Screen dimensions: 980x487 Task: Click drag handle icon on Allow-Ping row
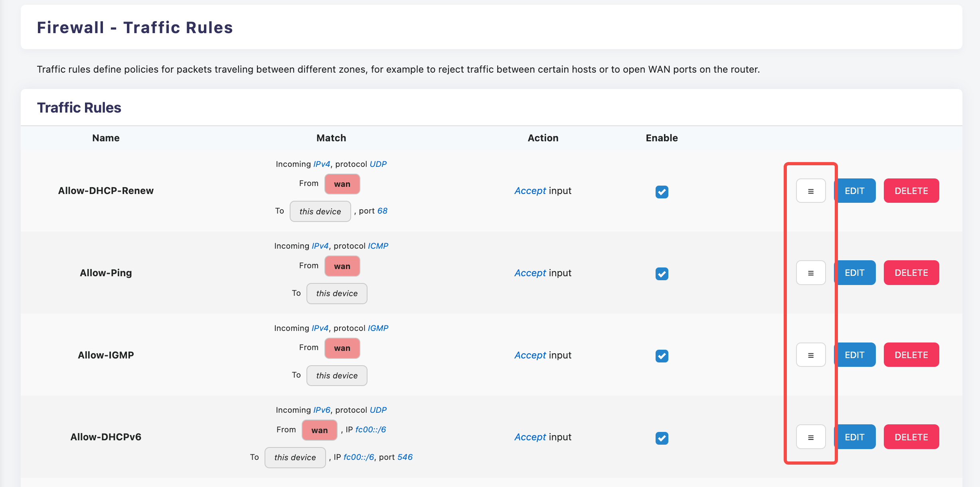810,273
